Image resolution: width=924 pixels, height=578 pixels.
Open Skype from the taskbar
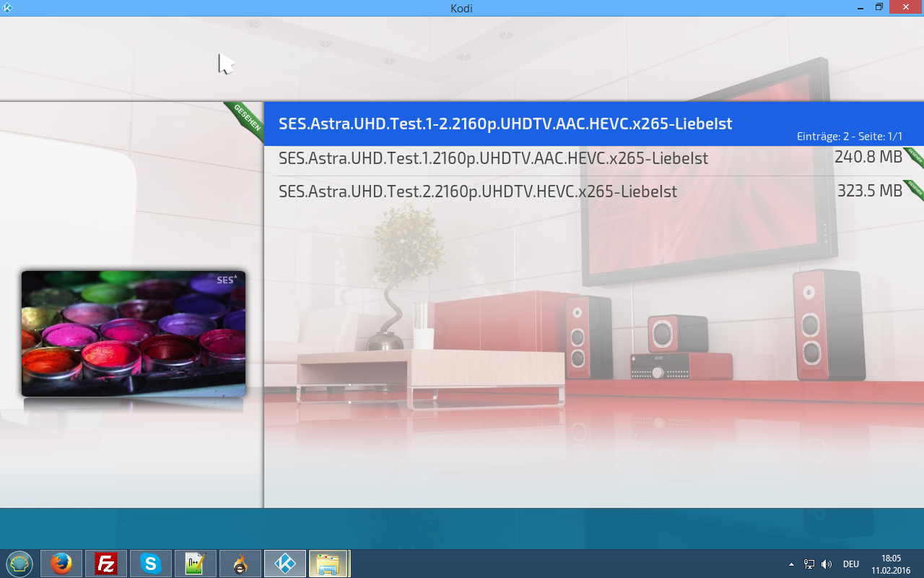click(151, 564)
